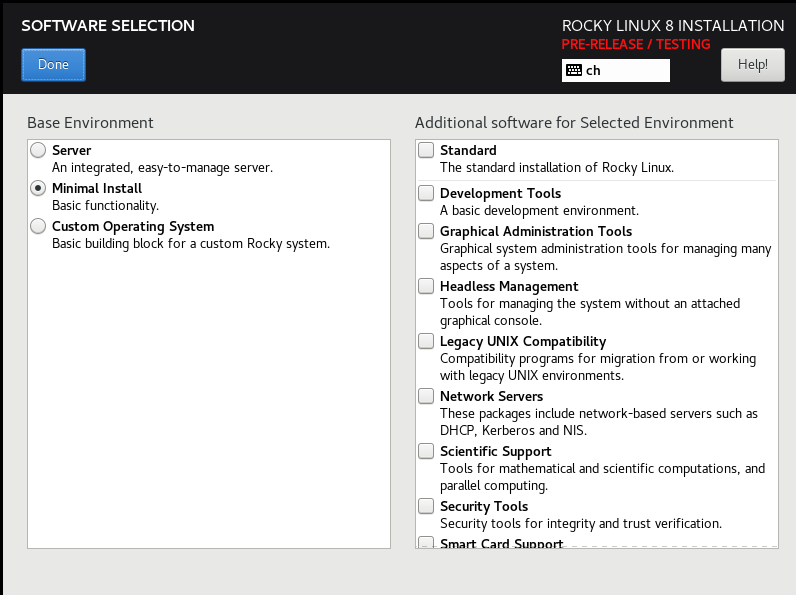Screen dimensions: 796x595
Task: Enable Scientific Support add-on
Action: coord(426,451)
